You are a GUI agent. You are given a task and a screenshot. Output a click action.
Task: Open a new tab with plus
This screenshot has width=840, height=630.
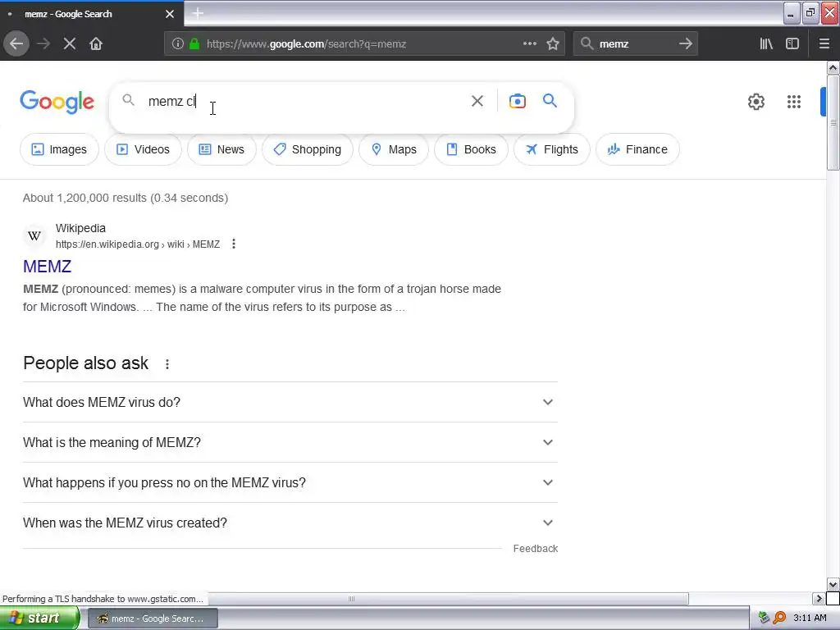198,13
